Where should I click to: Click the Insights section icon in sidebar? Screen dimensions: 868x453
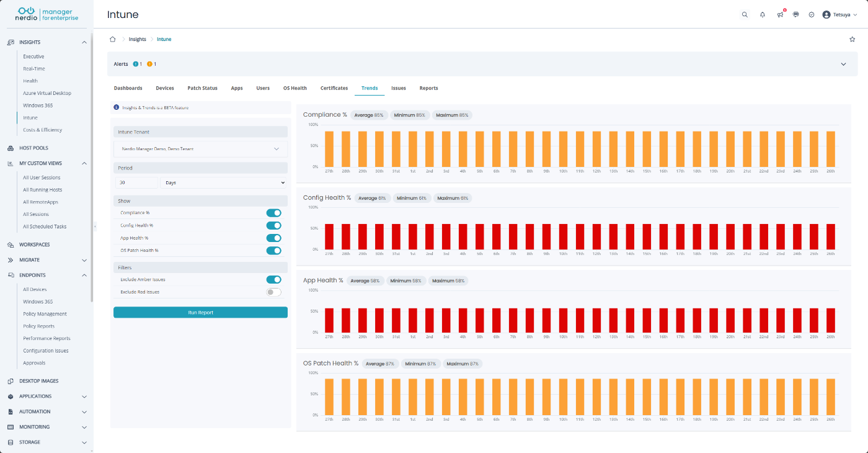(x=11, y=42)
